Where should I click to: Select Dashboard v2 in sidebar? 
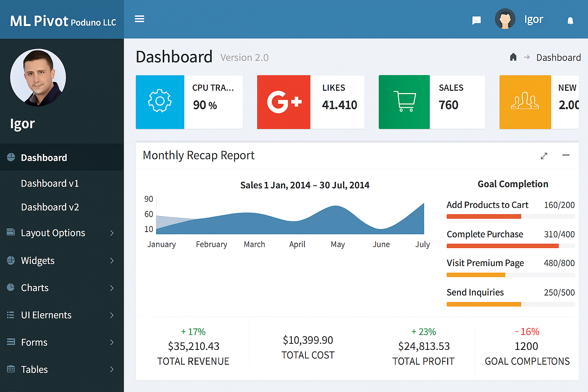50,207
